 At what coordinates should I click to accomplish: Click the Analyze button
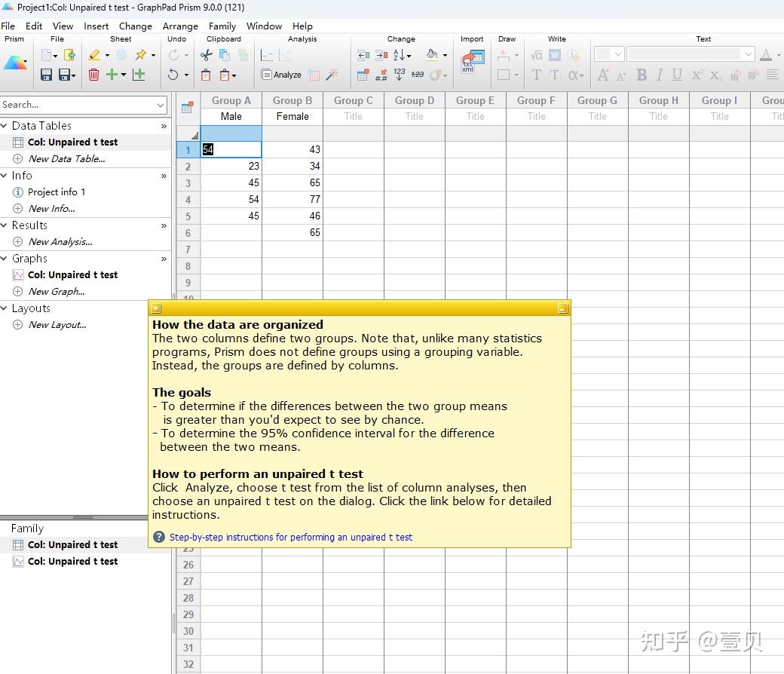click(x=281, y=75)
